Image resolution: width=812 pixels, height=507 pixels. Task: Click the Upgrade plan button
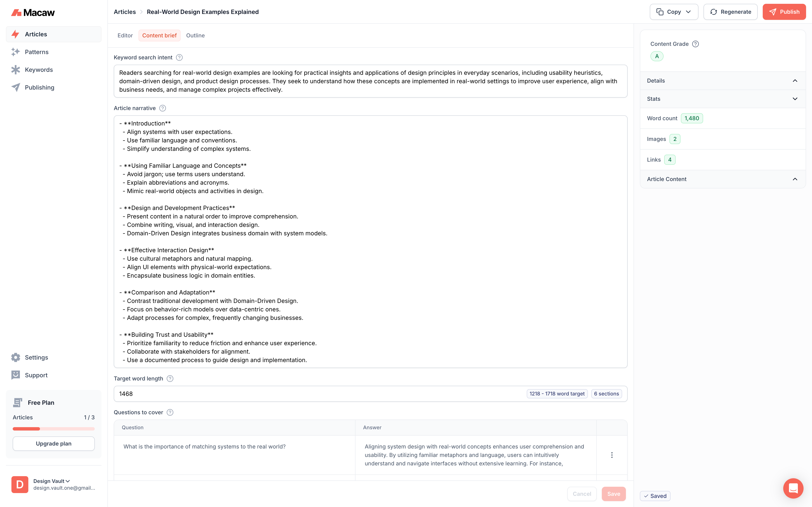point(54,444)
